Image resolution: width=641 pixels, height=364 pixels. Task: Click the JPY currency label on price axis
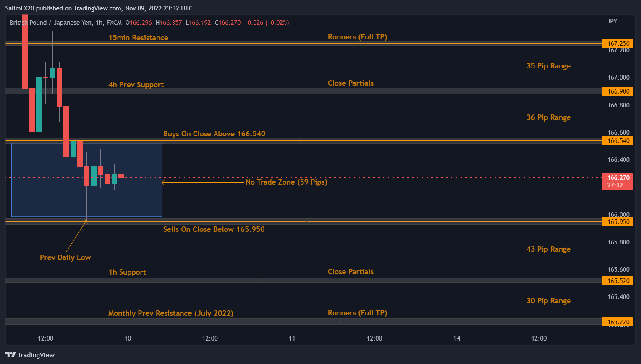click(x=612, y=21)
